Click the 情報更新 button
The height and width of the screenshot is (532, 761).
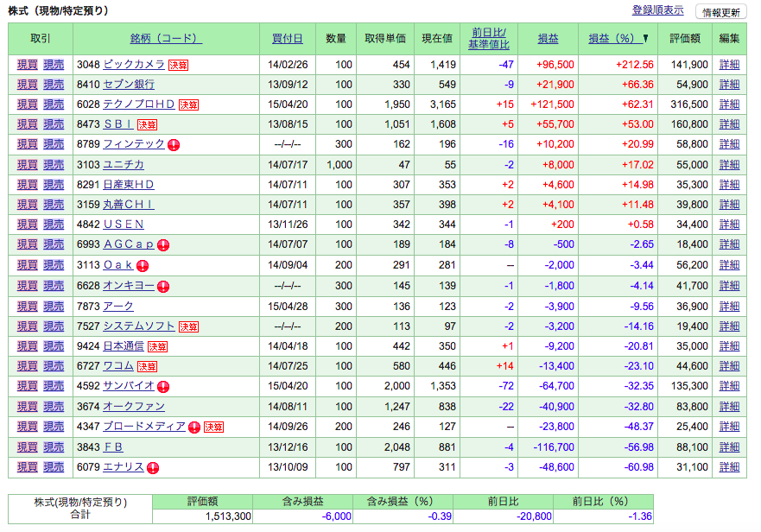point(721,12)
